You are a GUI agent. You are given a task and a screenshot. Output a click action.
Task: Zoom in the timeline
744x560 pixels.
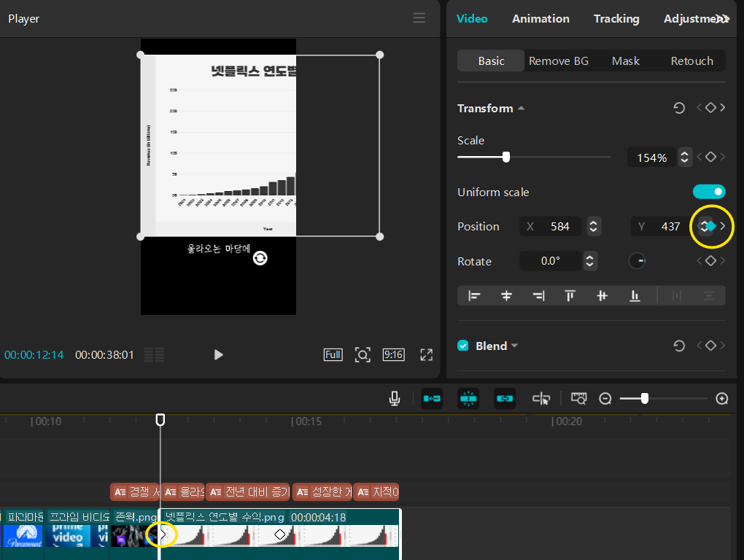(x=722, y=399)
